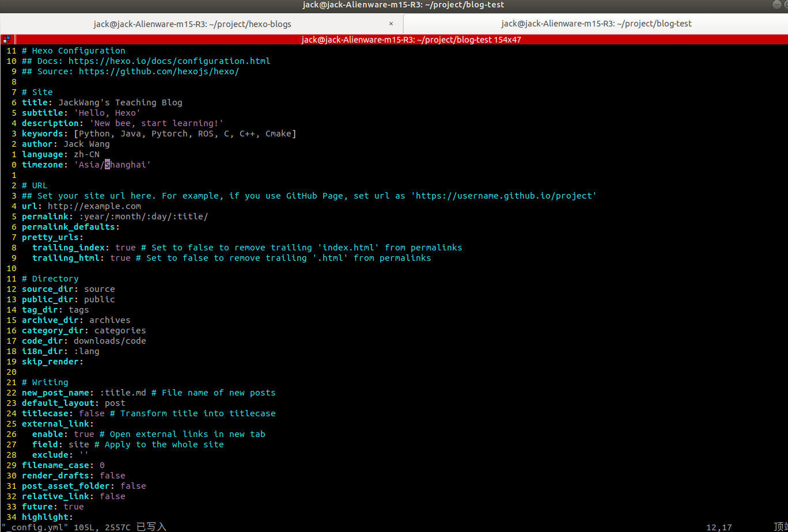Click the title value JackWang's Teaching Blog
788x532 pixels.
tap(120, 102)
